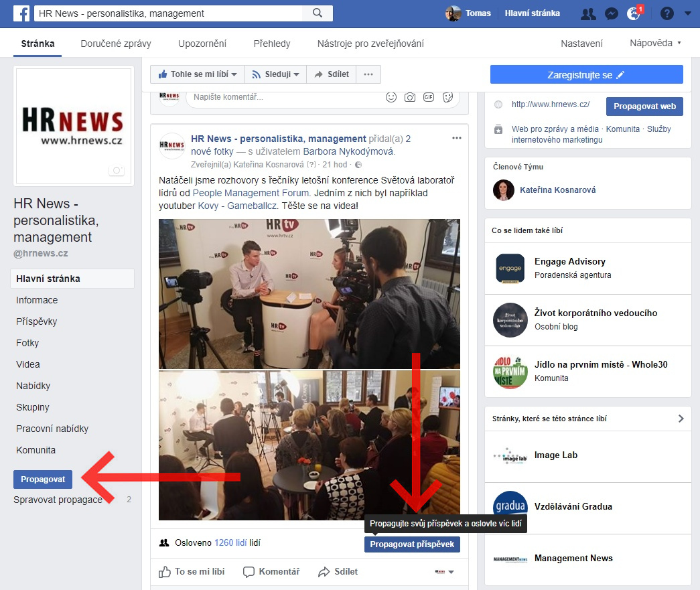Click the Facebook logo icon
700x590 pixels.
21,13
